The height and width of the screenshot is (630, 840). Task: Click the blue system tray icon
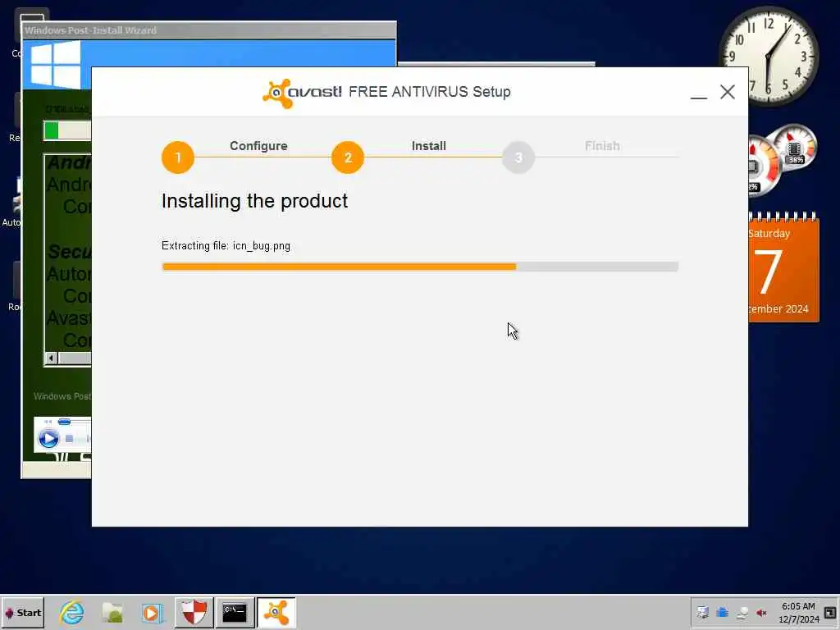point(722,613)
